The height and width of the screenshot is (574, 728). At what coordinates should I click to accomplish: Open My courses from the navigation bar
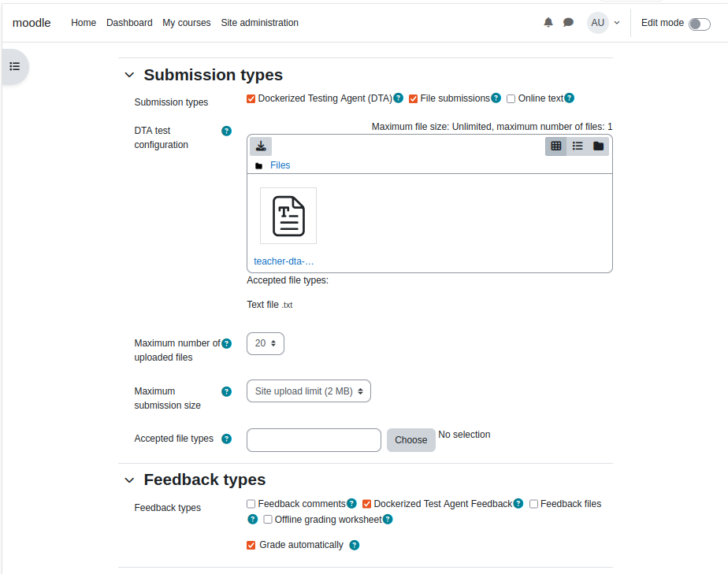187,23
